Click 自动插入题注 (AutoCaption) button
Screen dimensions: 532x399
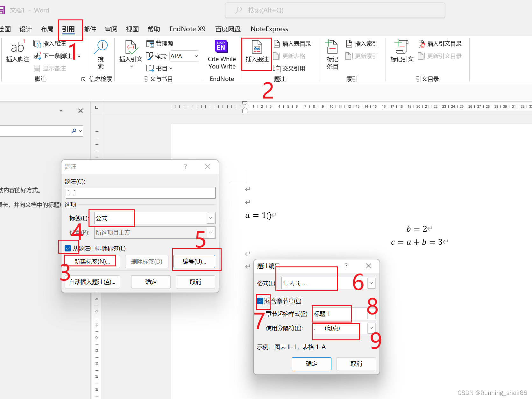tap(92, 282)
